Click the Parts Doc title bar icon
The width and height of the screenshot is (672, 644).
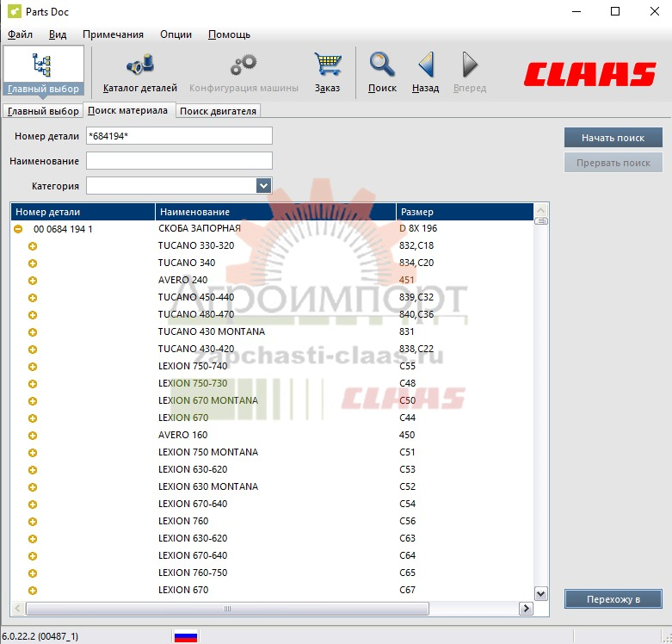[14, 11]
